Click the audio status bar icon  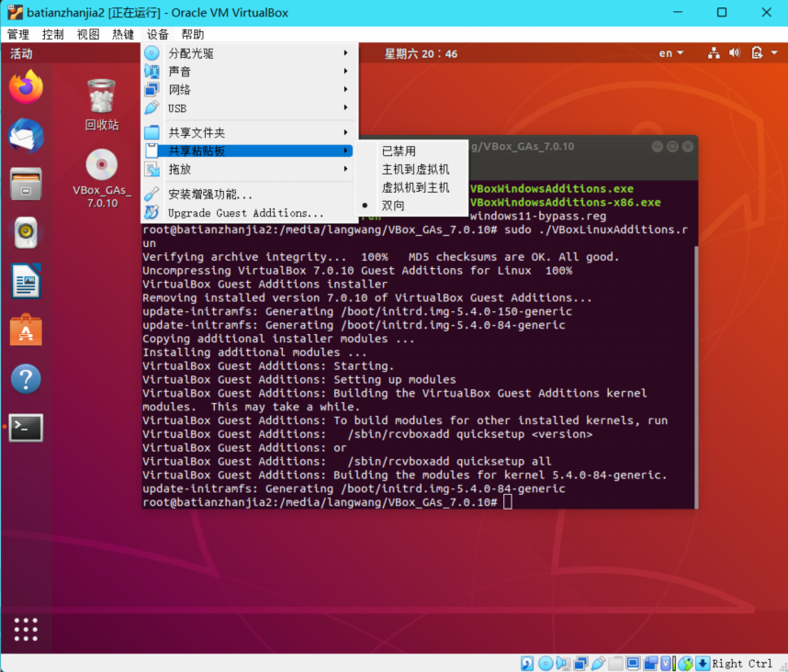[563, 664]
